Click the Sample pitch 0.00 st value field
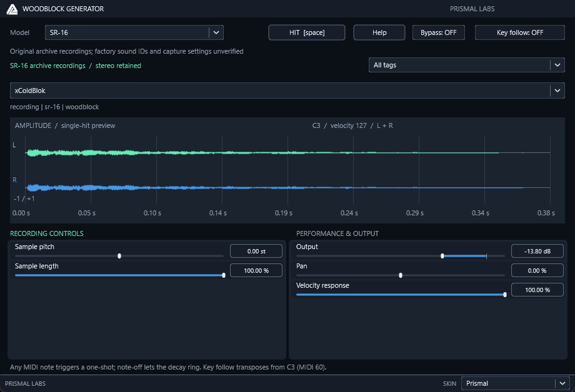This screenshot has width=575, height=392. [x=256, y=252]
